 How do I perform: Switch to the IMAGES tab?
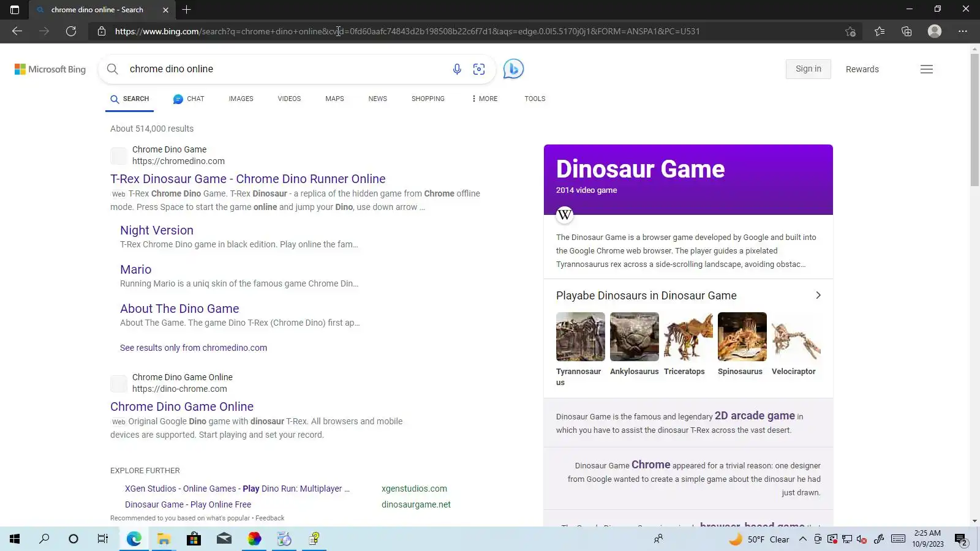(x=241, y=99)
